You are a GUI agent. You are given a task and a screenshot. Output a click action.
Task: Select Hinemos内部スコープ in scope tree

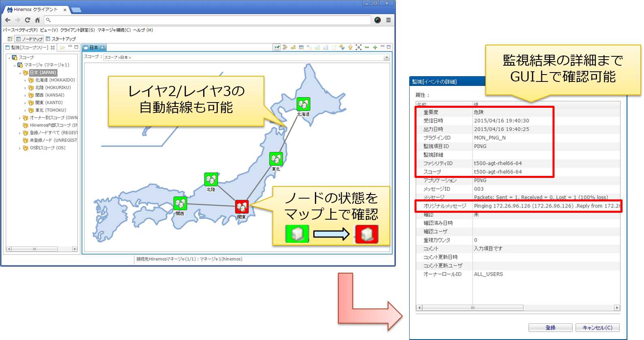tap(53, 125)
